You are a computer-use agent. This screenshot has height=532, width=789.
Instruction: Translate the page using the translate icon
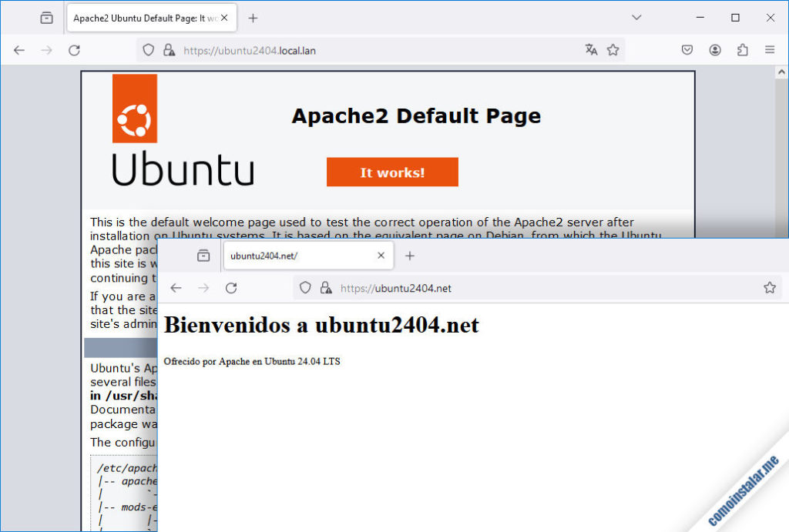(x=591, y=49)
